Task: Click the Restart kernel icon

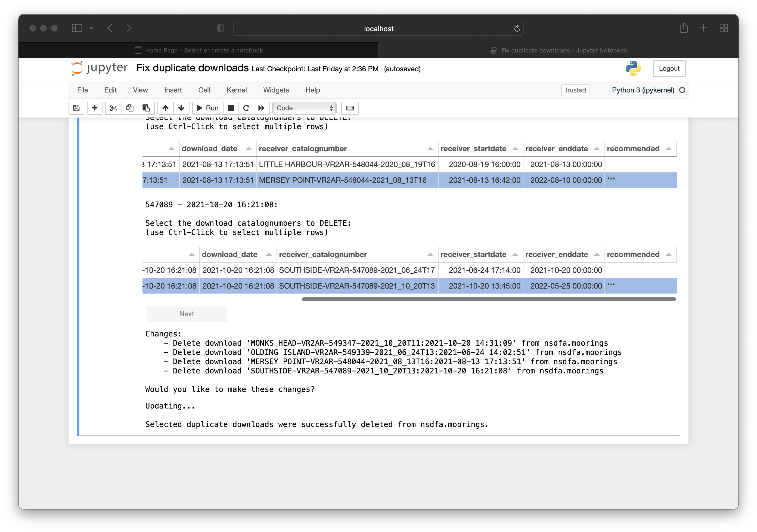Action: click(246, 108)
